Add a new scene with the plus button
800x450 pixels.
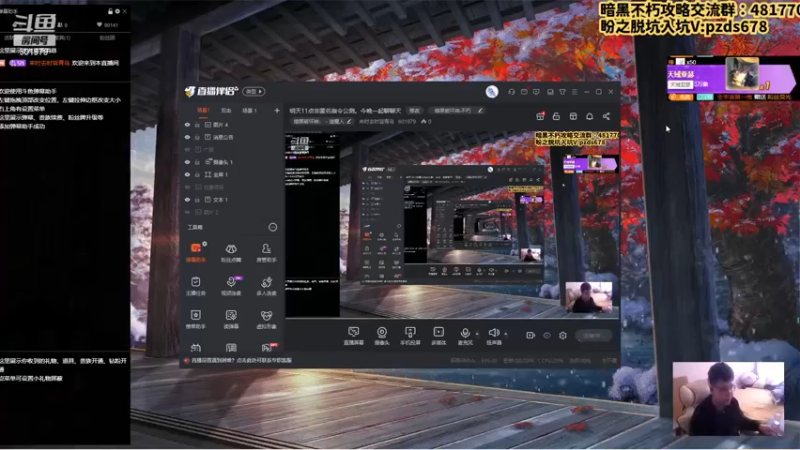277,110
